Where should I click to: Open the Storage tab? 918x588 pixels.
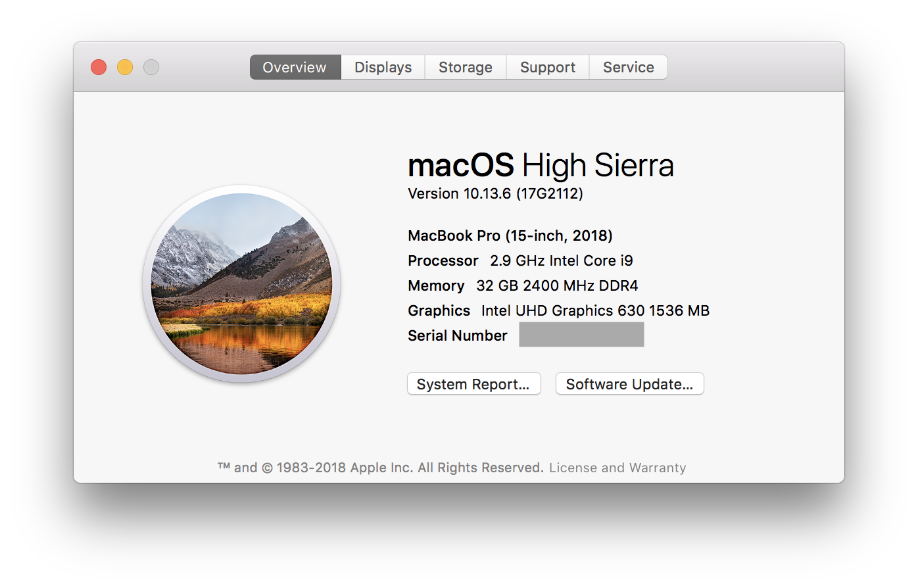pyautogui.click(x=465, y=66)
